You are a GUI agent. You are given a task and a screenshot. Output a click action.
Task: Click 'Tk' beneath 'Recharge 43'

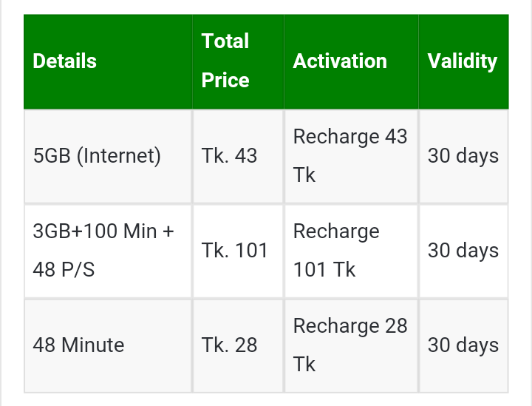tap(304, 175)
